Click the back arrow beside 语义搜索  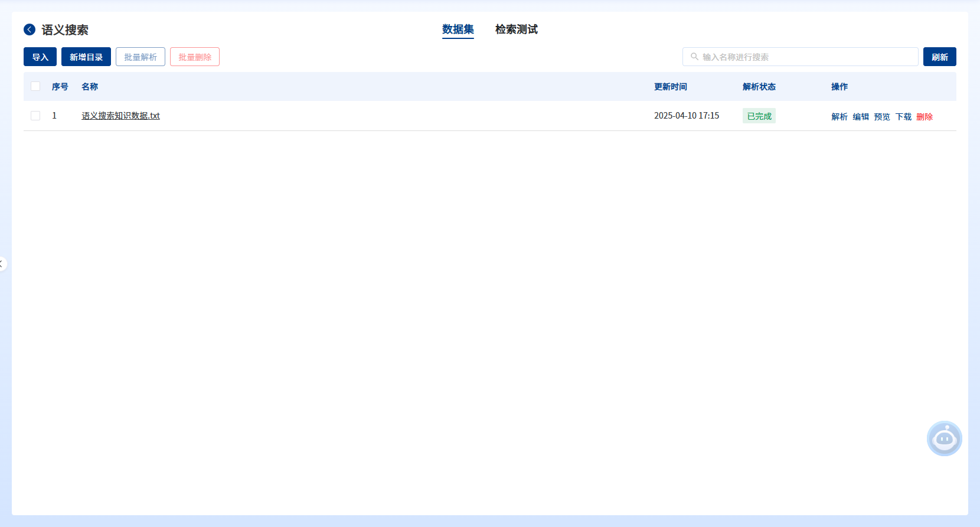pyautogui.click(x=30, y=30)
